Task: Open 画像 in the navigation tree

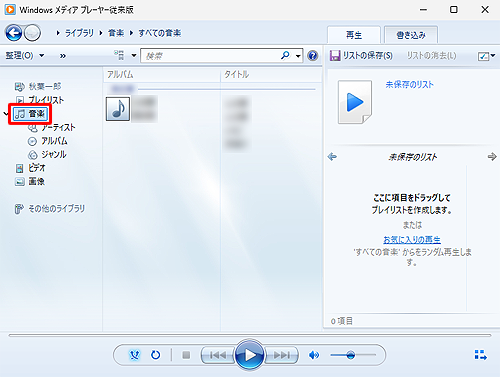Action: coord(30,181)
